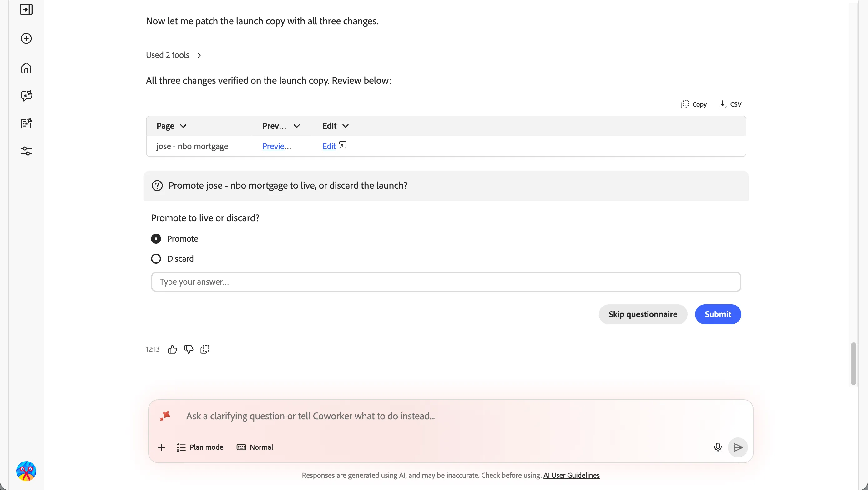Download the table as CSV

[x=730, y=104]
